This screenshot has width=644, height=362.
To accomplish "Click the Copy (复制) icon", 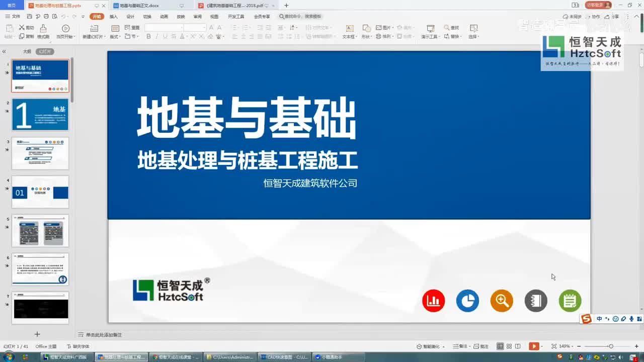I will coord(22,36).
